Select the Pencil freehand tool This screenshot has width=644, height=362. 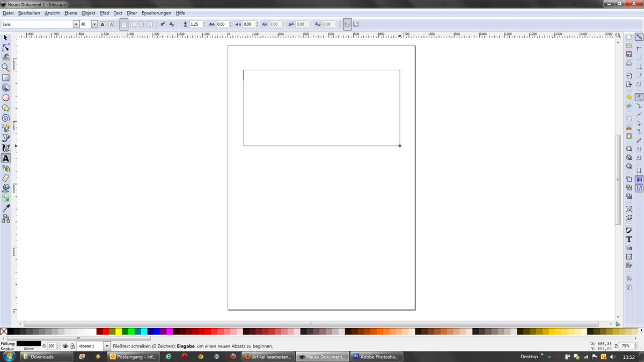[6, 128]
